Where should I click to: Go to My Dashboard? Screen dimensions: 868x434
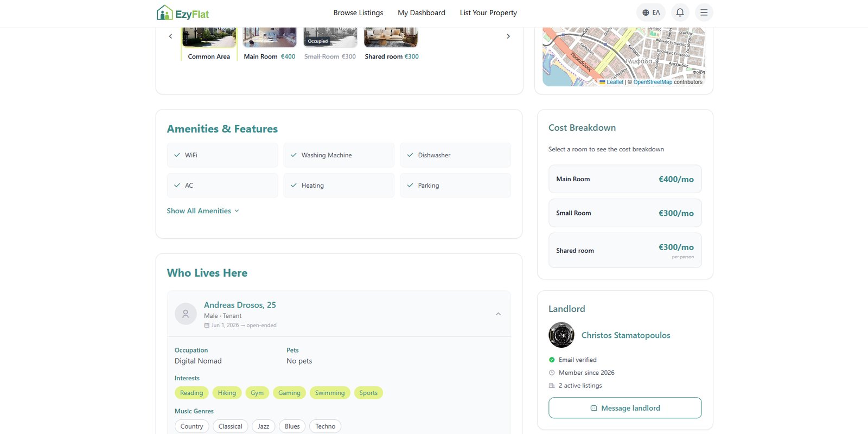tap(422, 12)
